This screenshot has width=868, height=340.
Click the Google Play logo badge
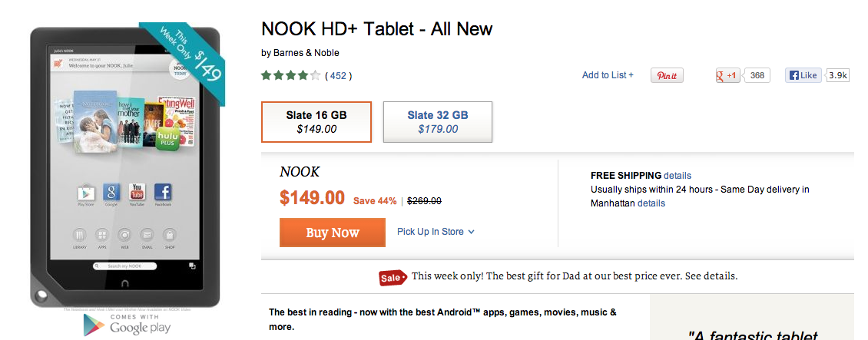pos(126,325)
